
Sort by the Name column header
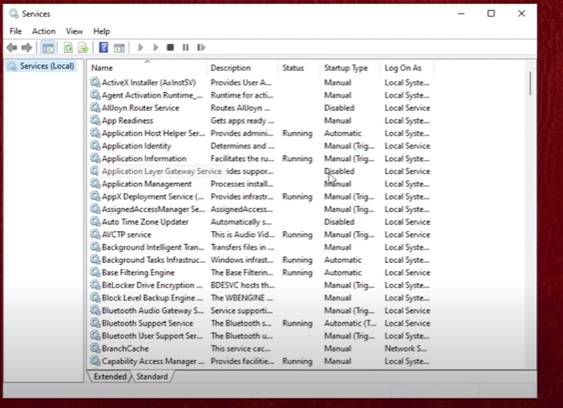click(x=147, y=68)
